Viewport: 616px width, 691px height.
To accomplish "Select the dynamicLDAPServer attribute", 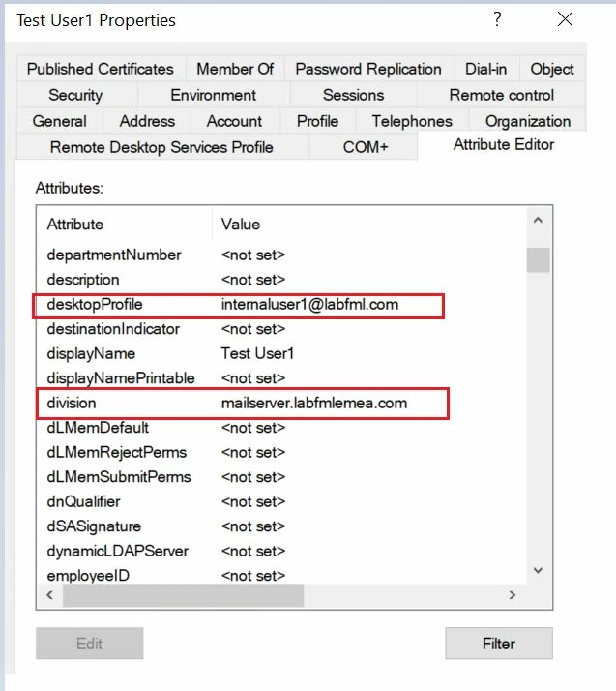I will click(118, 552).
